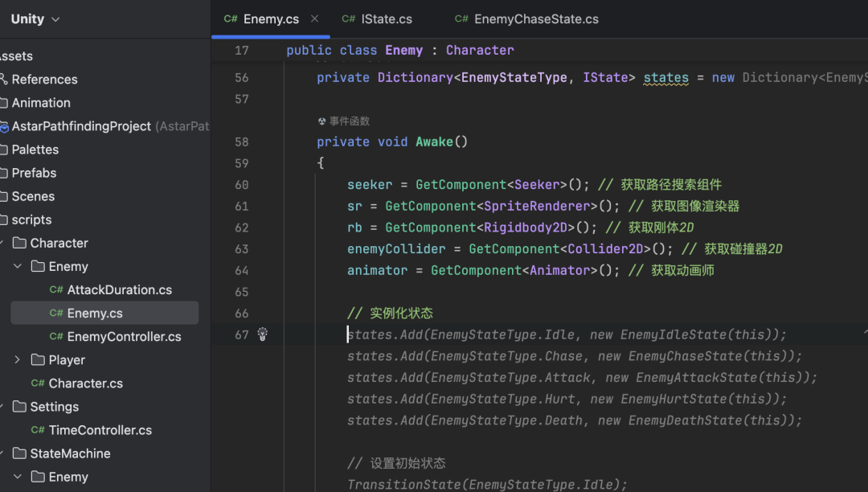This screenshot has height=492, width=868.
Task: Open the Unity project view dropdown
Action: 35,18
